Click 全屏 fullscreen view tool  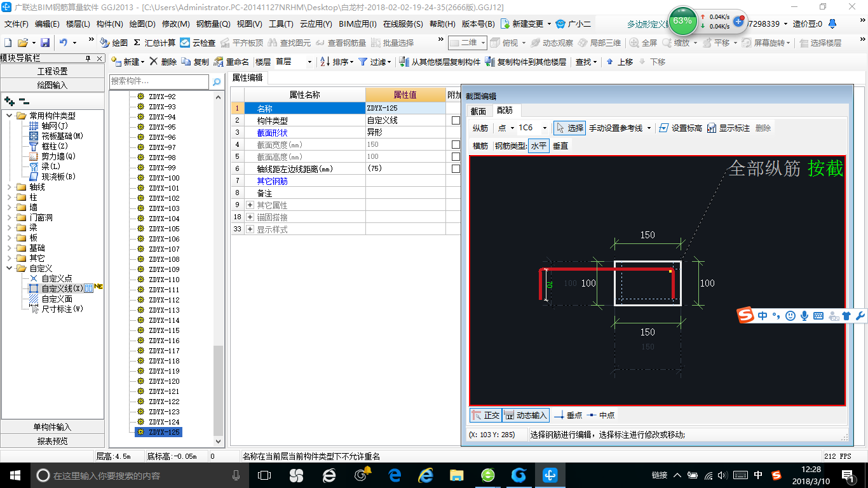coord(644,43)
